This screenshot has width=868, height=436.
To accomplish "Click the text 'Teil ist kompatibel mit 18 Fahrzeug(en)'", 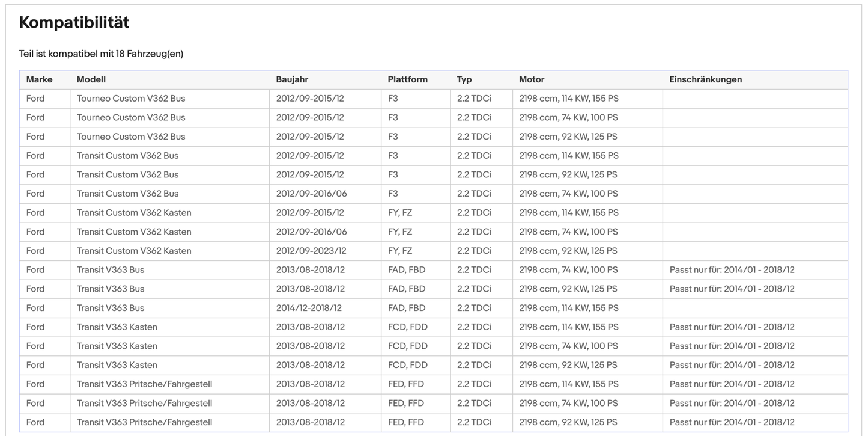I will click(x=101, y=54).
